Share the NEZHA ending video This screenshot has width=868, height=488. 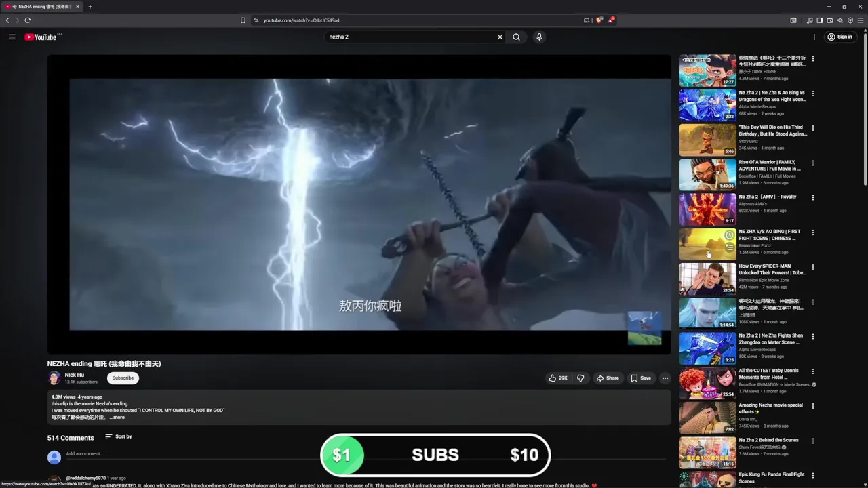[608, 378]
